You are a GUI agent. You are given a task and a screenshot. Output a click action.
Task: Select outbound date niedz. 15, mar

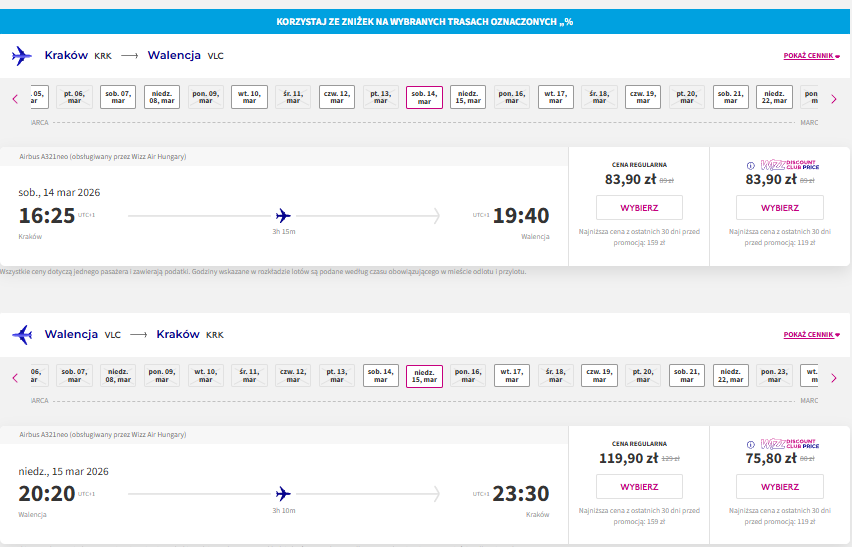pyautogui.click(x=468, y=97)
